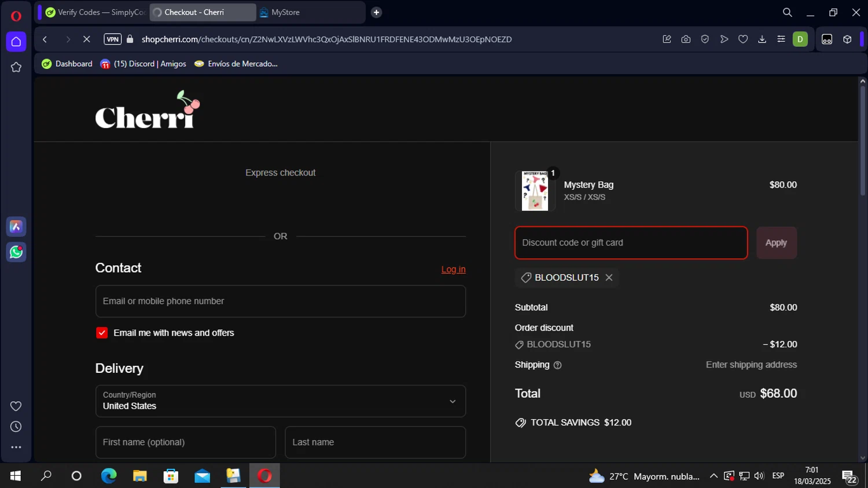Open Windows taskbar search
Image resolution: width=868 pixels, height=488 pixels.
(46, 476)
